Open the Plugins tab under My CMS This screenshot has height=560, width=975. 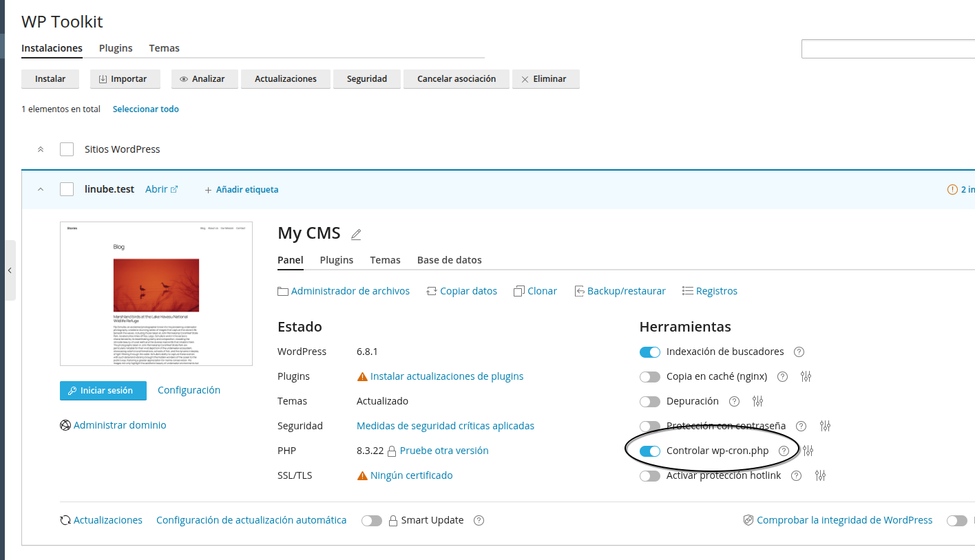pyautogui.click(x=337, y=260)
